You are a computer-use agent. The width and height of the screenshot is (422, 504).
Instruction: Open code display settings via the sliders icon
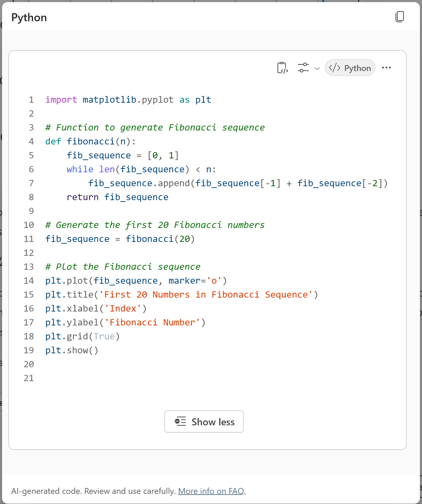pos(303,68)
